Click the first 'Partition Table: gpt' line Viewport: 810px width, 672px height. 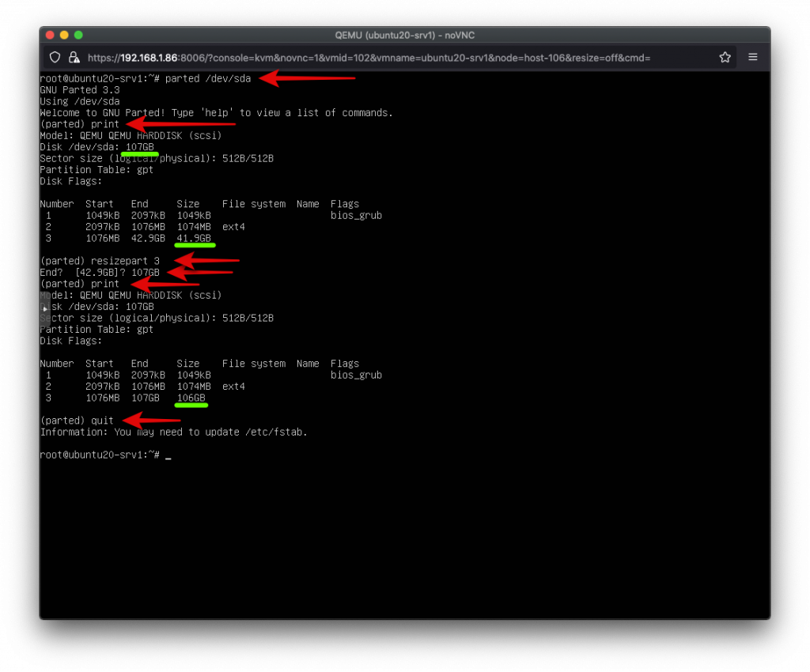(x=97, y=170)
